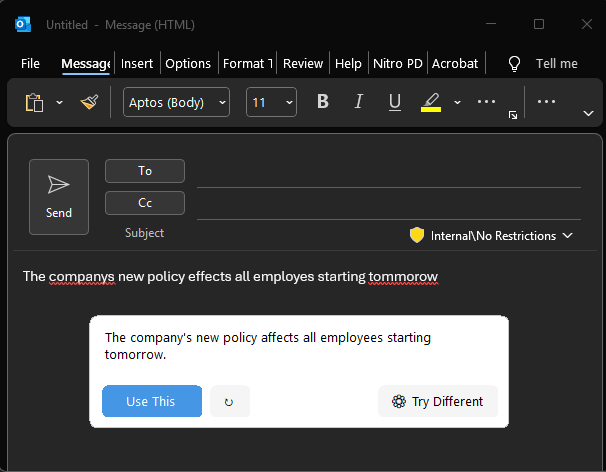This screenshot has height=472, width=606.
Task: Show more basic text formatting options
Action: point(486,102)
